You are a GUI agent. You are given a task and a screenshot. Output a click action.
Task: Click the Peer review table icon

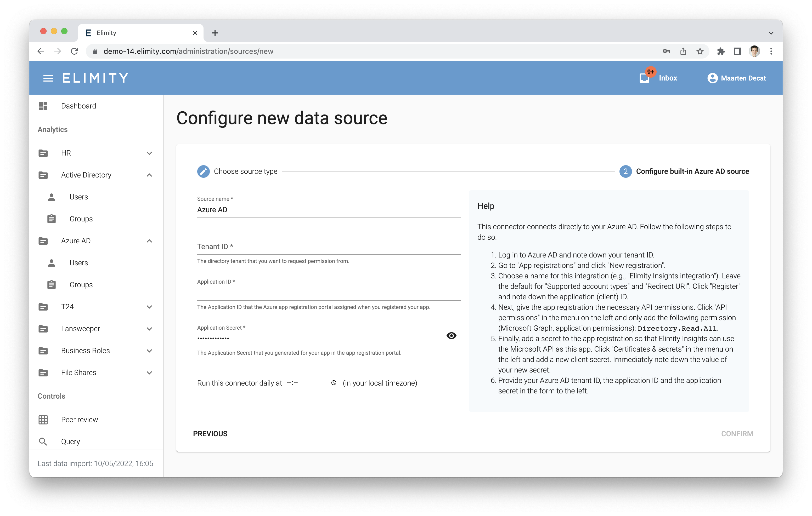[x=43, y=420]
